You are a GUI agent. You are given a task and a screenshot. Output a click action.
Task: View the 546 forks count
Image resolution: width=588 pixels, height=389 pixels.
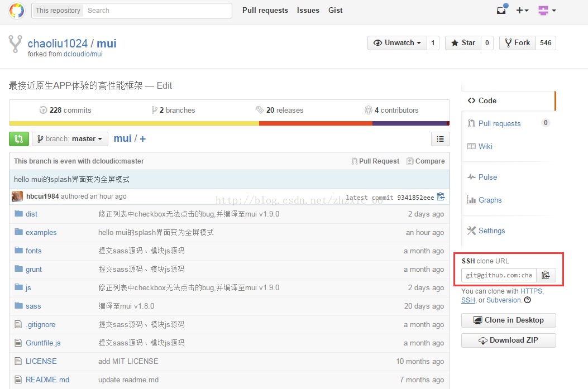pos(546,43)
